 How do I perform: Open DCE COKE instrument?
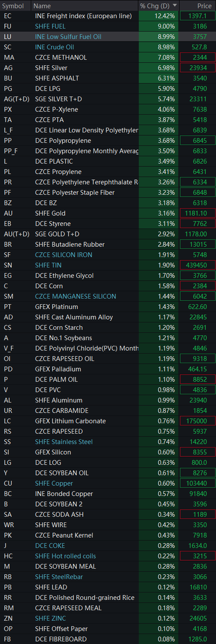51,545
